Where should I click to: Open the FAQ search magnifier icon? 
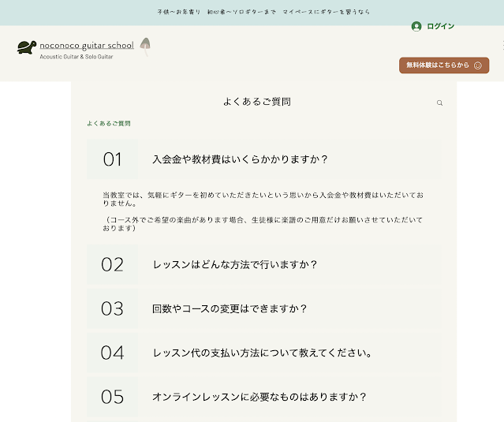point(439,103)
